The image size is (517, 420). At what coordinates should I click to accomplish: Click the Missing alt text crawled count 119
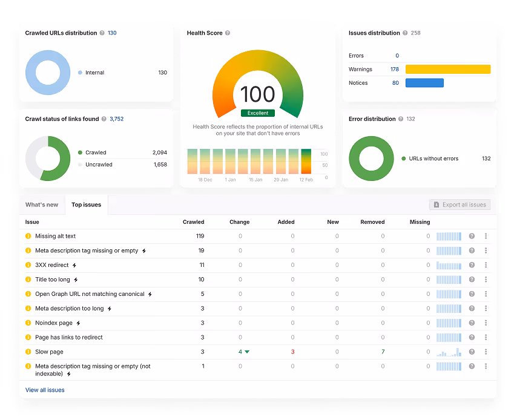pyautogui.click(x=200, y=236)
